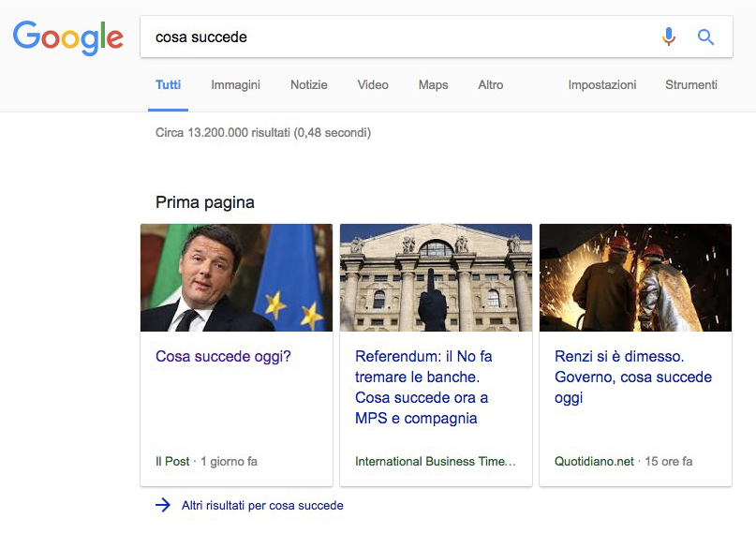Open the steel workers with sparks thumbnail
This screenshot has height=533, width=756.
tap(635, 277)
